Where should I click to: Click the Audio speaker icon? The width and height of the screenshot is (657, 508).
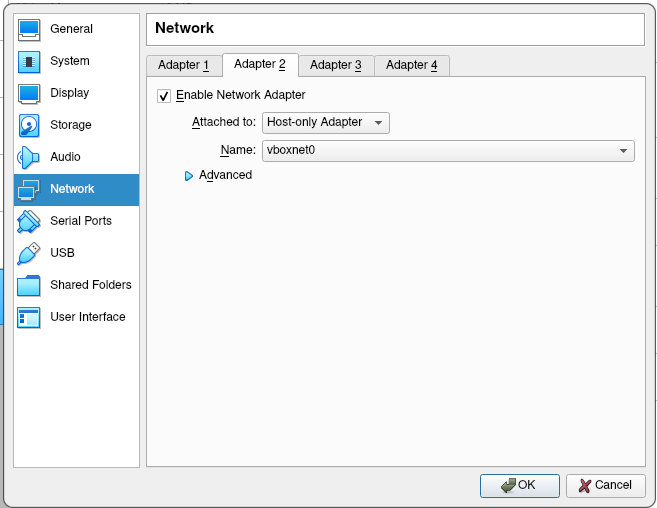point(28,157)
